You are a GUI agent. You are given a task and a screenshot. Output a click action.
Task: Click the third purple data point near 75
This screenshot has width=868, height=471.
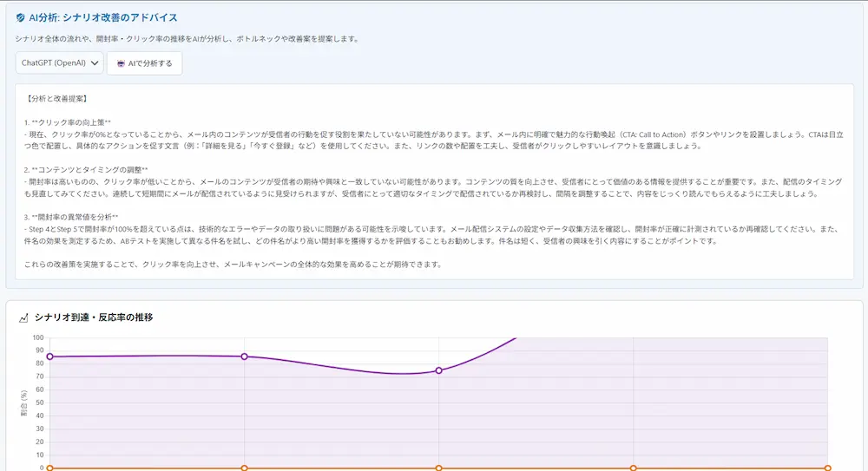pos(438,370)
